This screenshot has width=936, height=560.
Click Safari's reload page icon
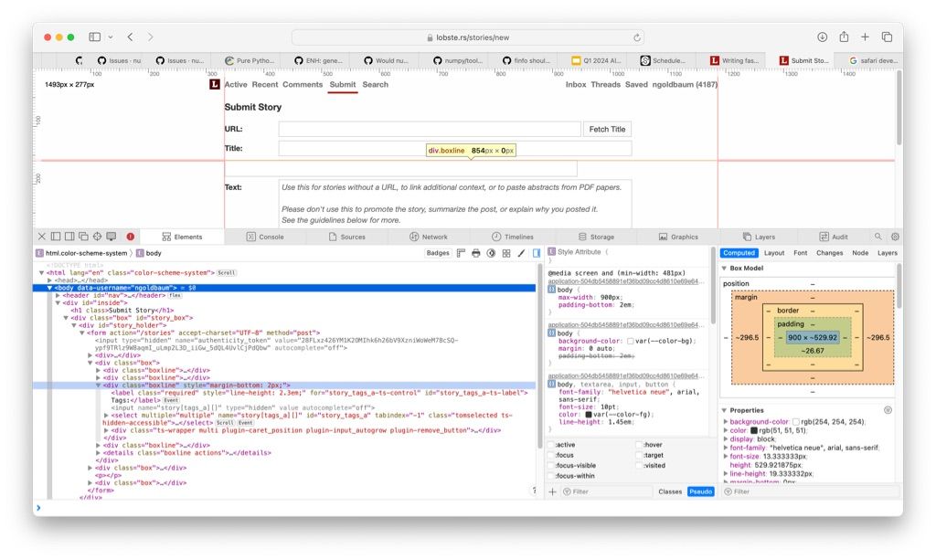pos(637,37)
